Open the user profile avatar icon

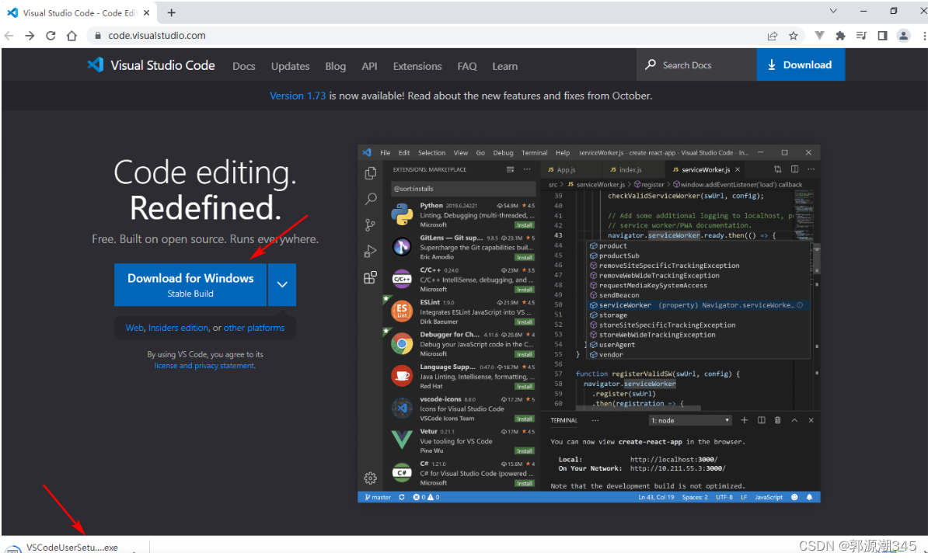[x=903, y=36]
